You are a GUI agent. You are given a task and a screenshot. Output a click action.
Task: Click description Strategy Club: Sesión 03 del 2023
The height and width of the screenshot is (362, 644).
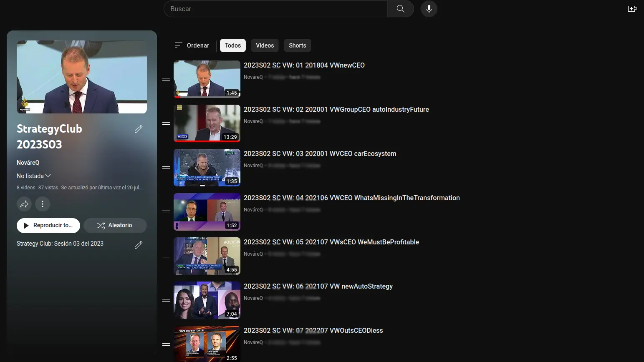[60, 244]
